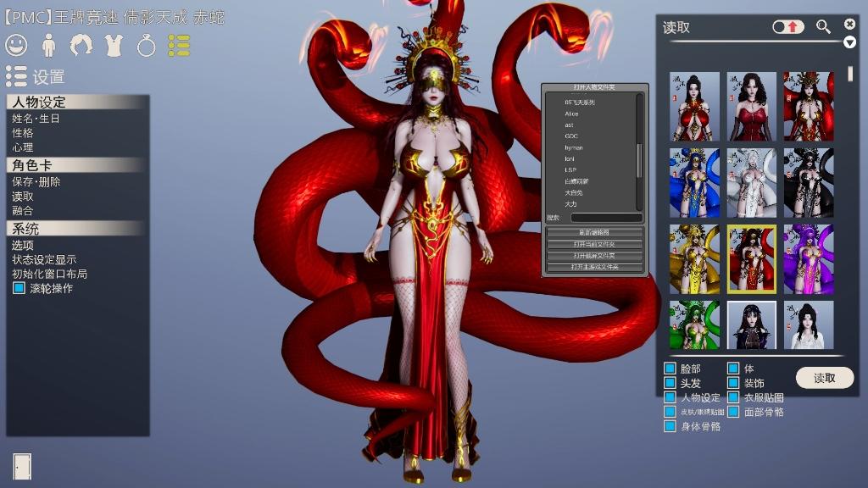Click the 刷新缩略图 refresh thumbnails button
This screenshot has height=488, width=868.
[x=594, y=232]
